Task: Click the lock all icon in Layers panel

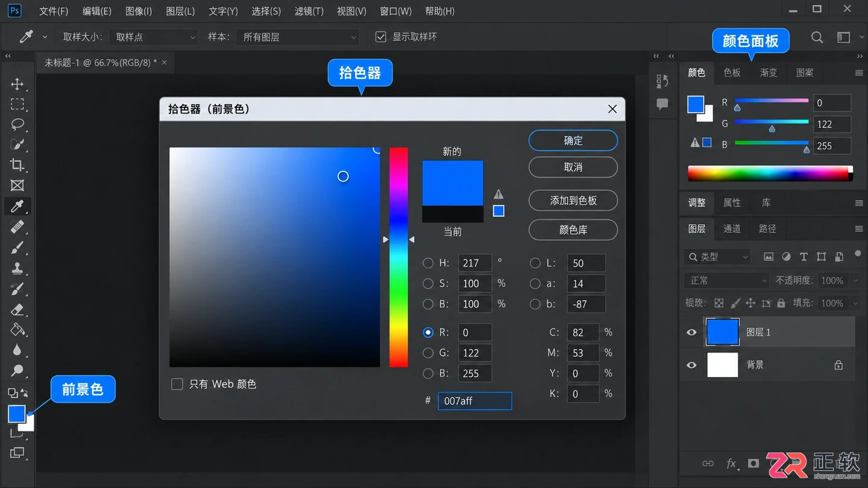Action: tap(781, 303)
